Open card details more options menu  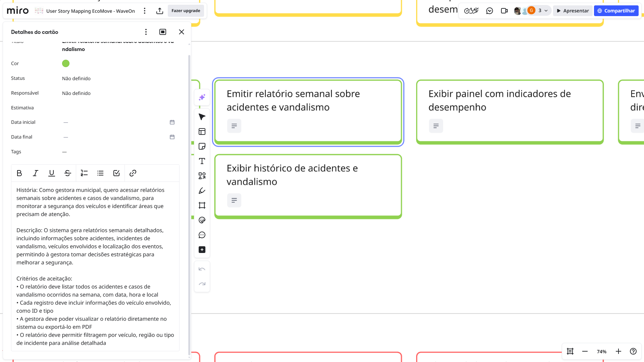click(x=146, y=32)
